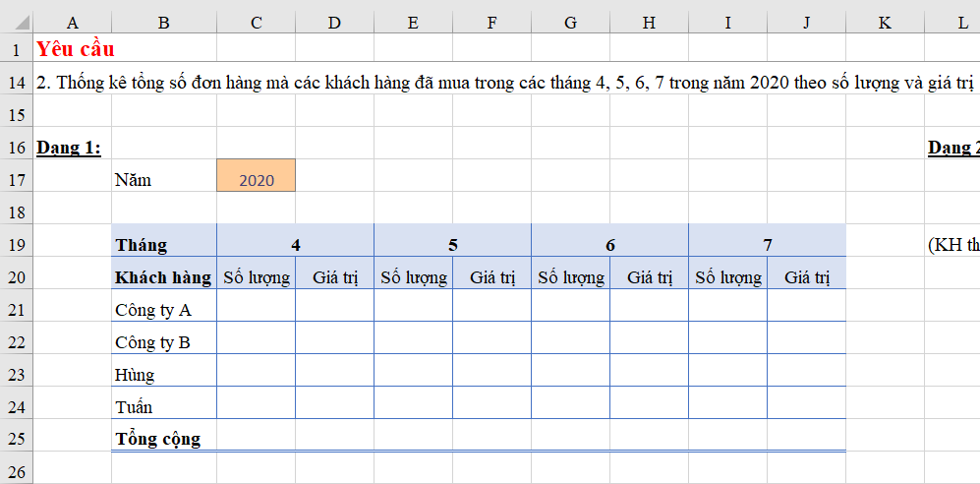
Task: Click the Hùng customer cell
Action: [164, 370]
